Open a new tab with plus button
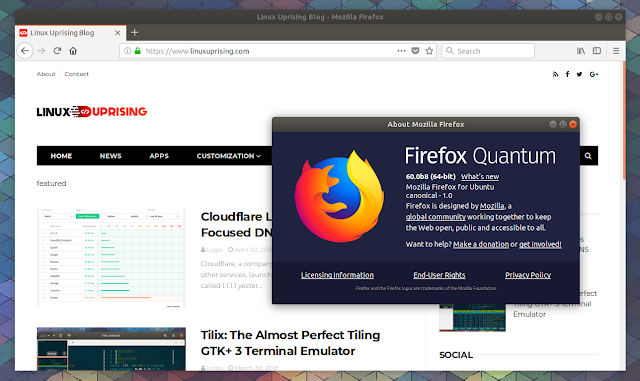 point(134,32)
